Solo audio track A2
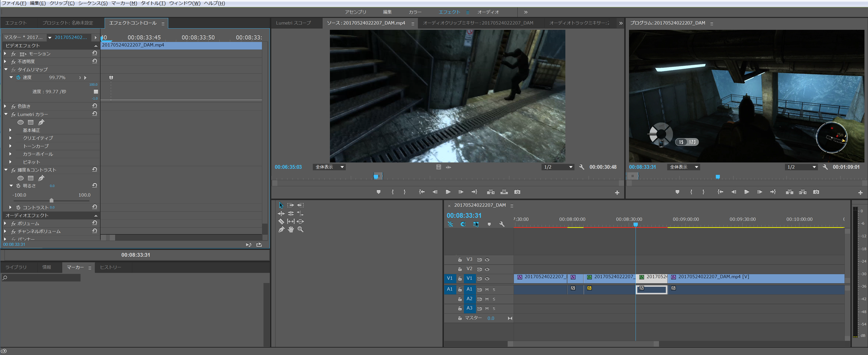The height and width of the screenshot is (355, 868). pos(494,299)
